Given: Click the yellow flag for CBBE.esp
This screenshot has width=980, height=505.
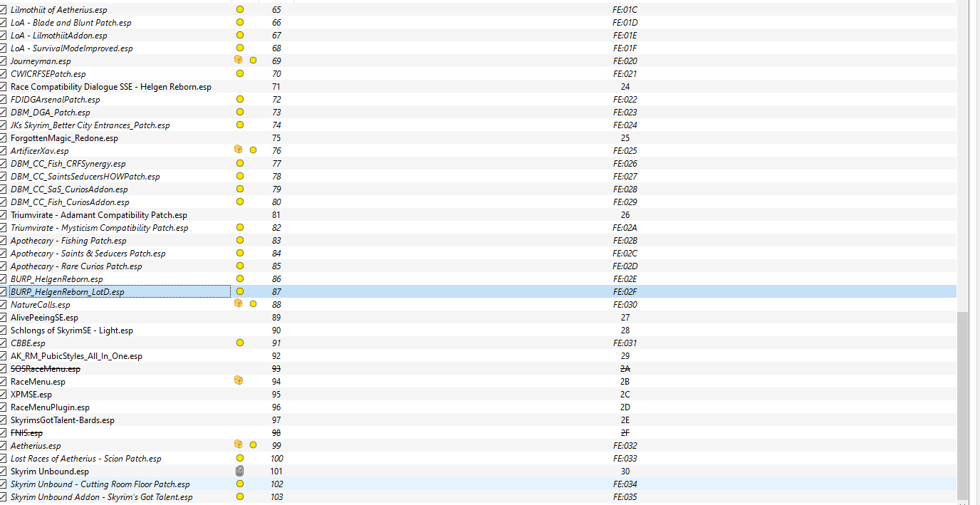Looking at the screenshot, I should coord(239,343).
